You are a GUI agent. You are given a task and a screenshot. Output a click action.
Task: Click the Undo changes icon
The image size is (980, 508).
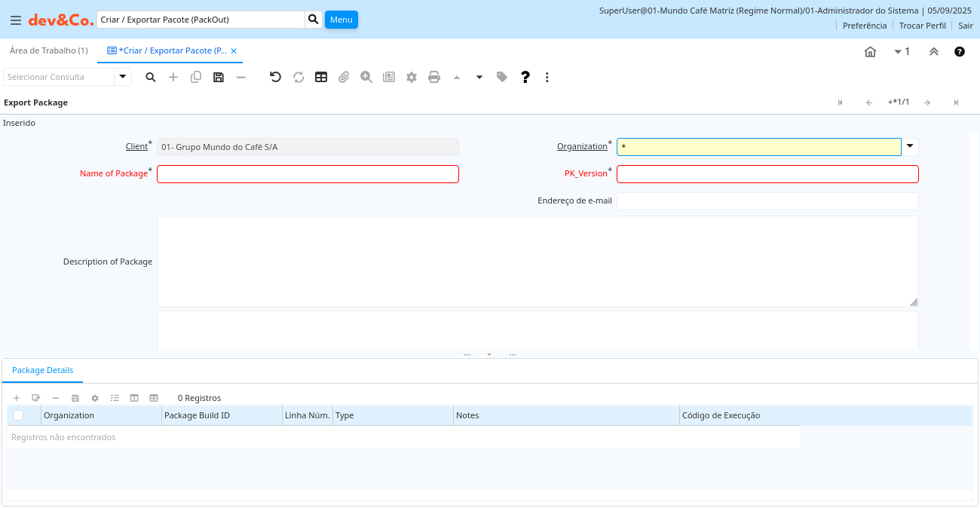click(275, 77)
